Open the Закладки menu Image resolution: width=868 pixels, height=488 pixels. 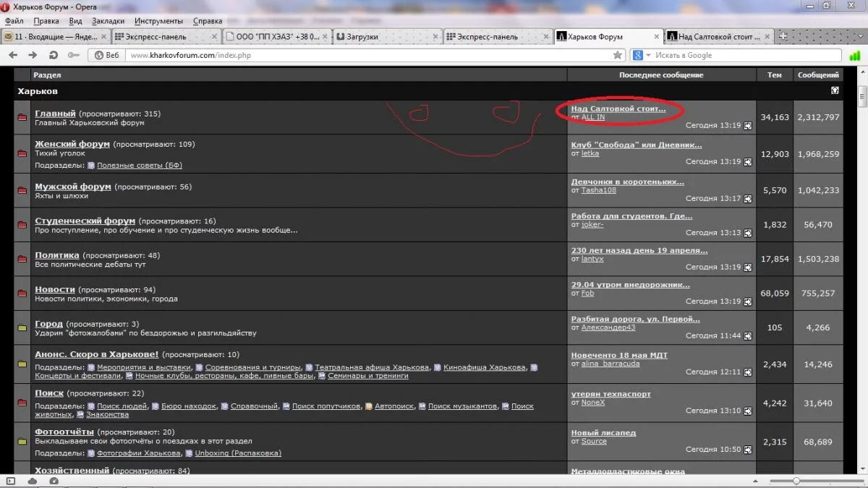point(109,21)
